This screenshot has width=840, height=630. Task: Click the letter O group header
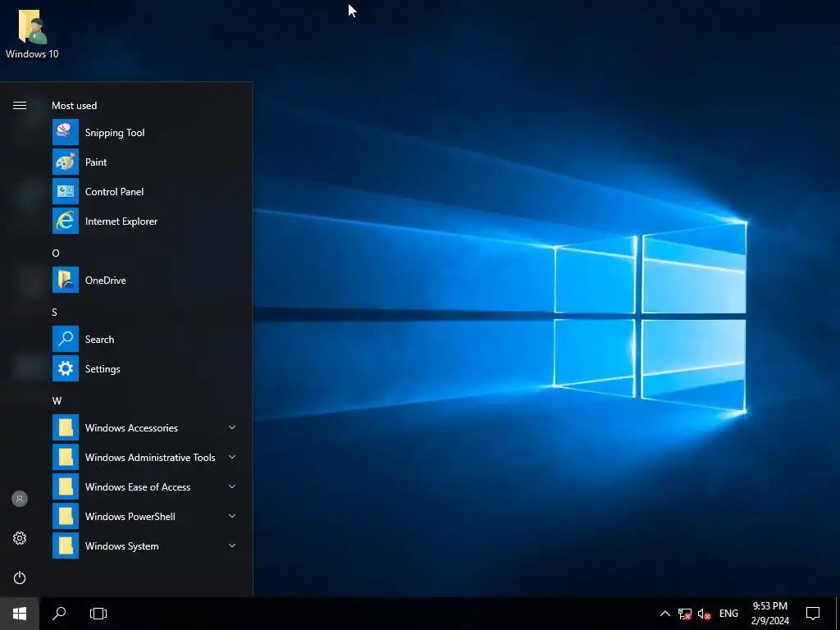click(x=56, y=253)
